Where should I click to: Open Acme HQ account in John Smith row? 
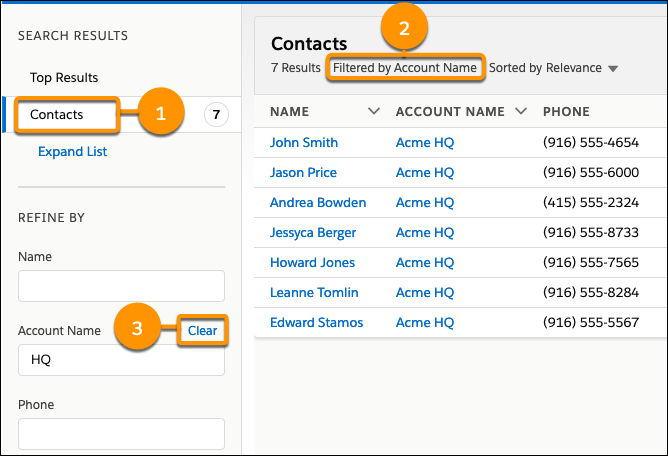click(425, 142)
